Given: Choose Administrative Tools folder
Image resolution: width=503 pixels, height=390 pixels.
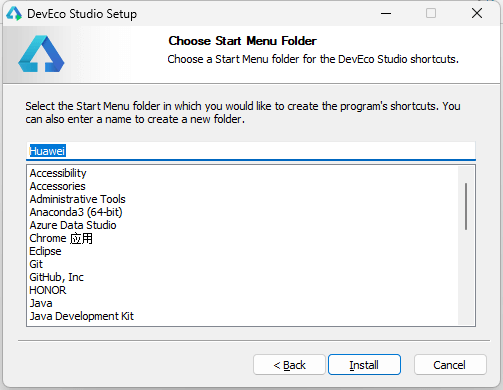Looking at the screenshot, I should pyautogui.click(x=78, y=199).
